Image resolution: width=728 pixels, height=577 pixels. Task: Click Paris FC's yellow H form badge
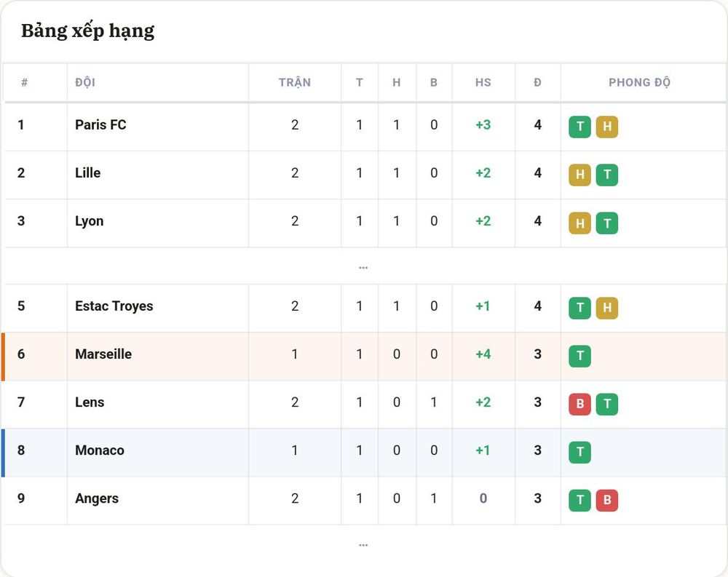tap(607, 127)
